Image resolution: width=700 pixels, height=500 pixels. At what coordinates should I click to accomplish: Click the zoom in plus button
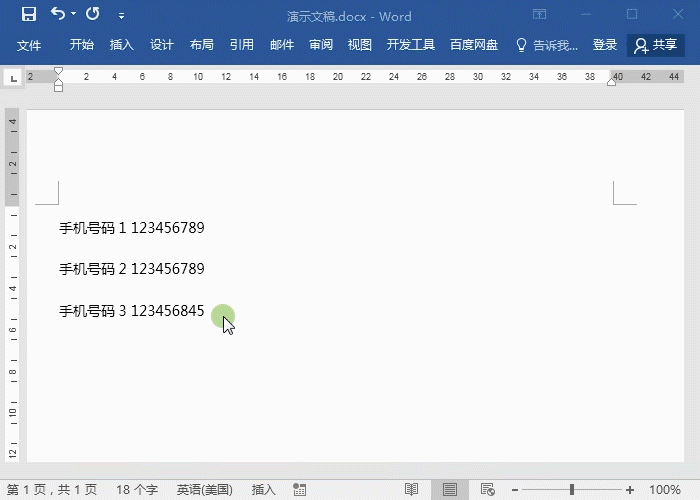coord(630,490)
